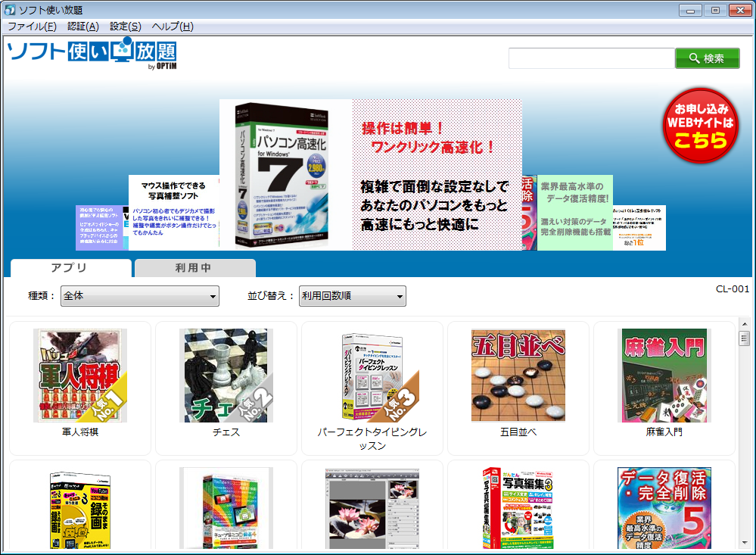Click the 麻雀入門 label

pos(664,432)
